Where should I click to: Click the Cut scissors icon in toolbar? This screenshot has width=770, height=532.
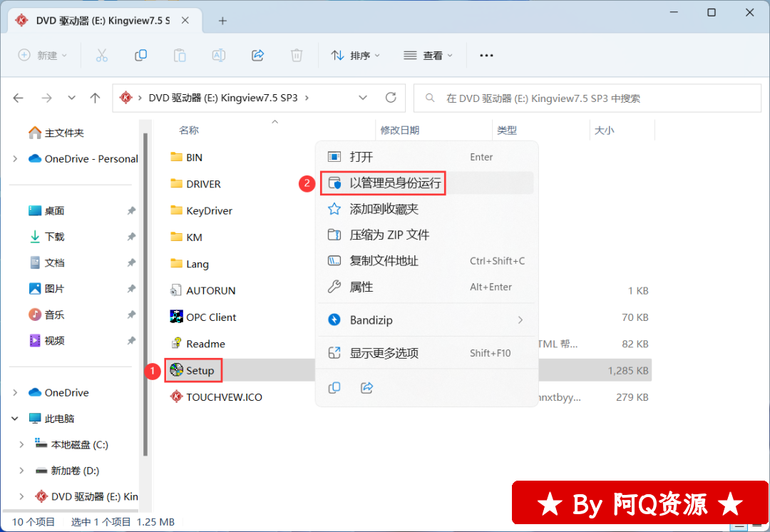[x=102, y=56]
